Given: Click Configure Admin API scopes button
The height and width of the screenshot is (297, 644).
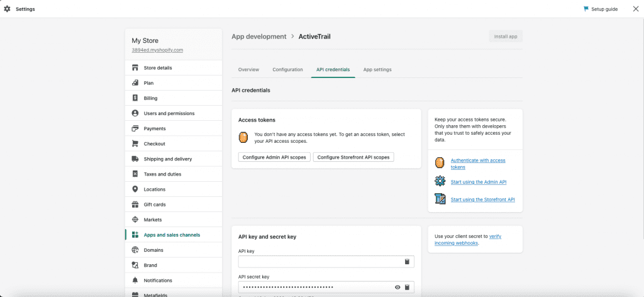Looking at the screenshot, I should coord(274,157).
